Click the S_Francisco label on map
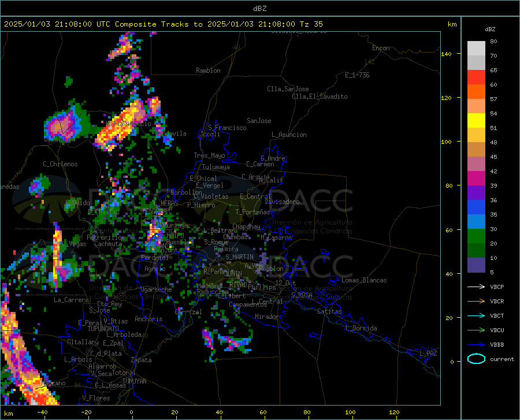520x420 pixels. pyautogui.click(x=227, y=128)
